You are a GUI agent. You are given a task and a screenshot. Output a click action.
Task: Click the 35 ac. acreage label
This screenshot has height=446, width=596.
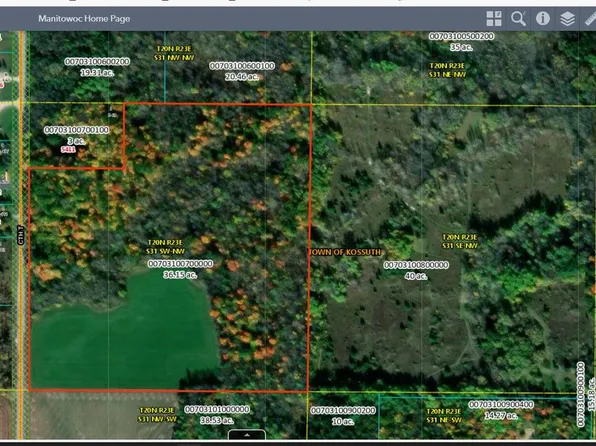[461, 47]
